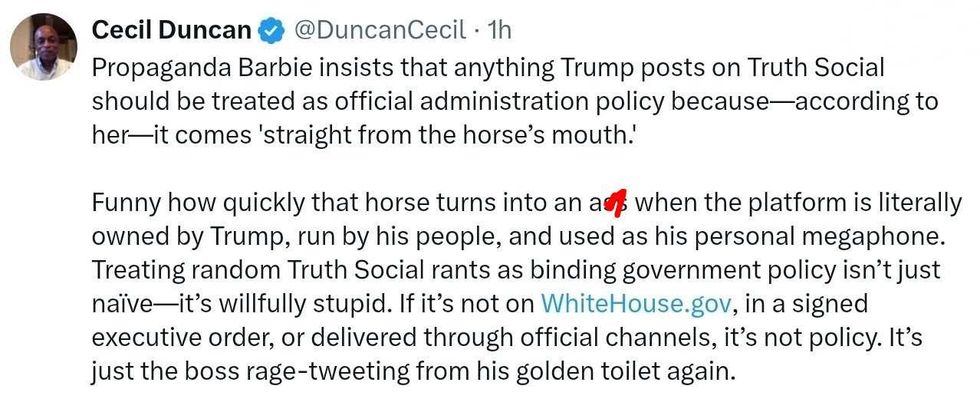980x403 pixels.
Task: Open the Cecil Duncan display name
Action: [x=171, y=31]
